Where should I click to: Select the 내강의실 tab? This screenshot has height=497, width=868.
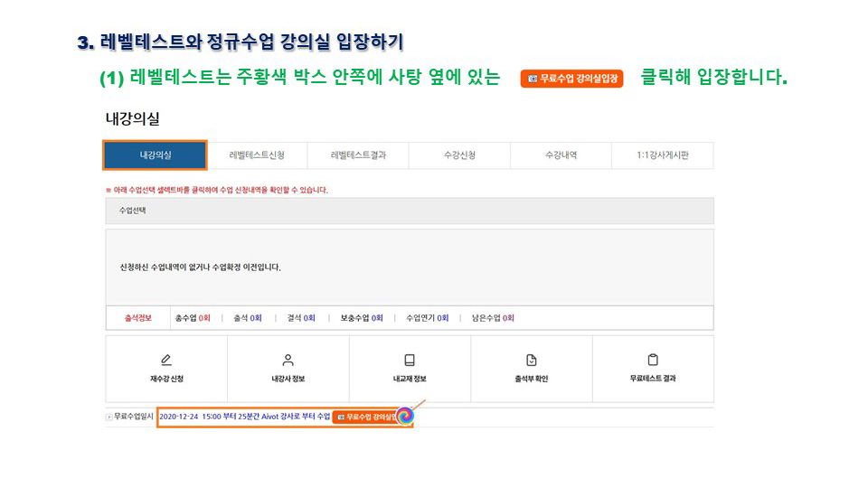point(156,155)
